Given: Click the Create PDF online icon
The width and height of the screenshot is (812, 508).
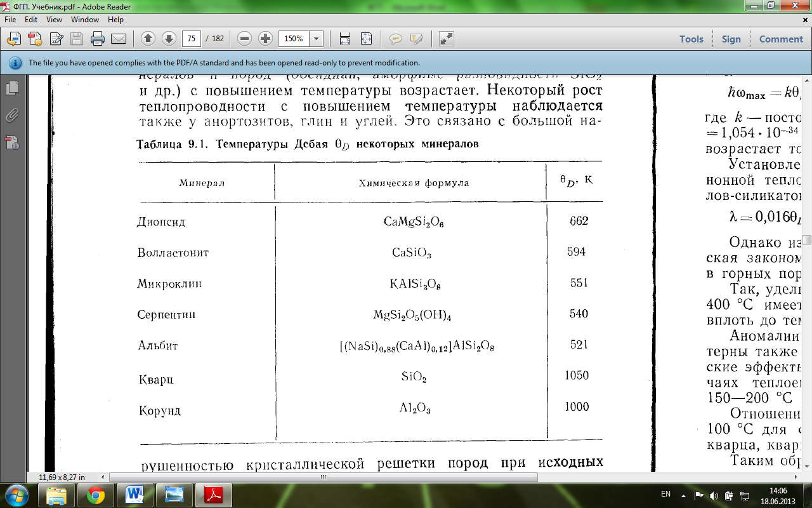Looking at the screenshot, I should 34,39.
